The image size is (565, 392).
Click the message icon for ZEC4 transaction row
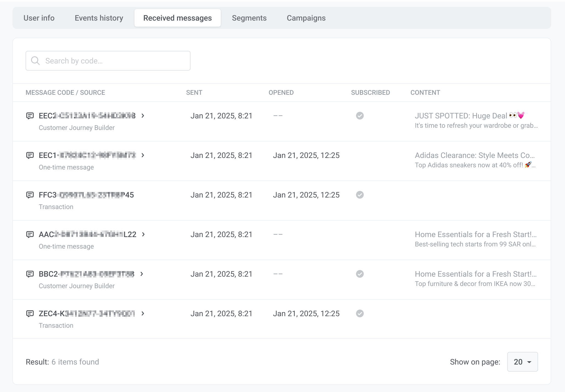pyautogui.click(x=31, y=313)
